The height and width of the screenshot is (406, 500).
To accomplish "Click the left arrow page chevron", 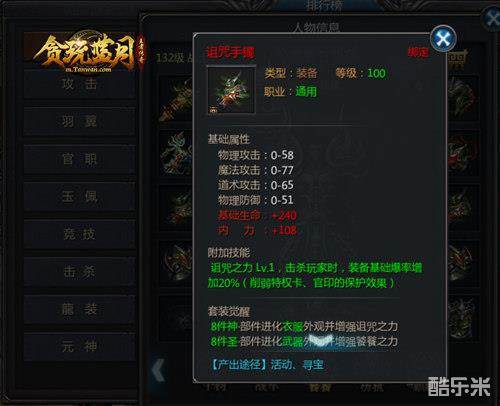I will click(x=159, y=369).
